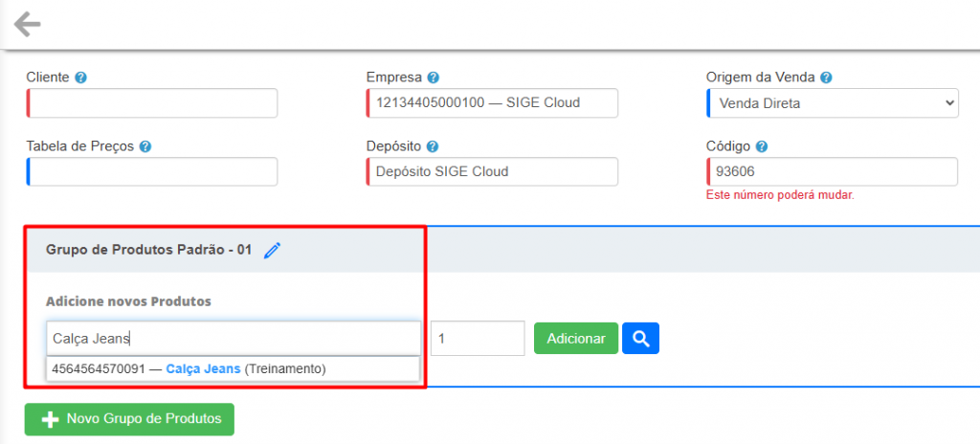Viewport: 980px width, 444px height.
Task: Click Novo Grupo de Produtos button
Action: click(129, 419)
